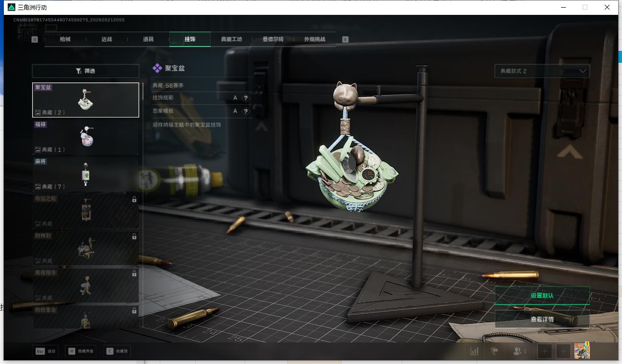Click the collection image icon on 财神到
Viewport: 622px width, 364px height.
click(x=38, y=261)
